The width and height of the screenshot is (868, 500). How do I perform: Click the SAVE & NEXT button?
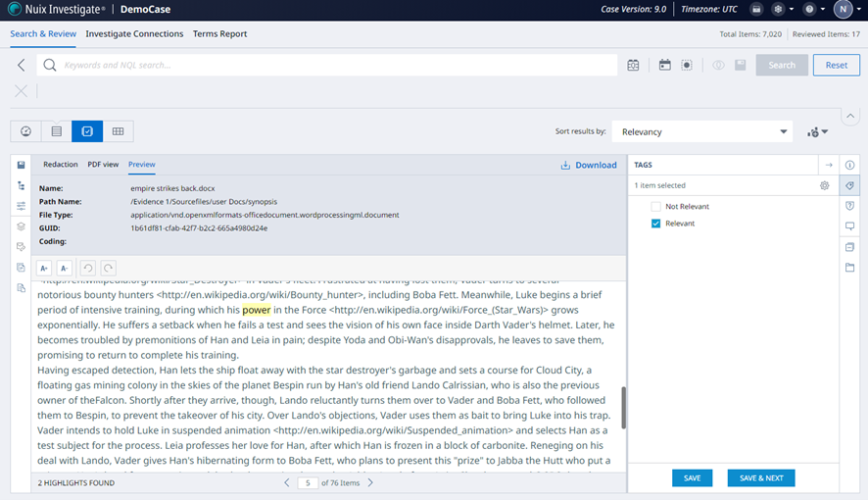(x=760, y=478)
